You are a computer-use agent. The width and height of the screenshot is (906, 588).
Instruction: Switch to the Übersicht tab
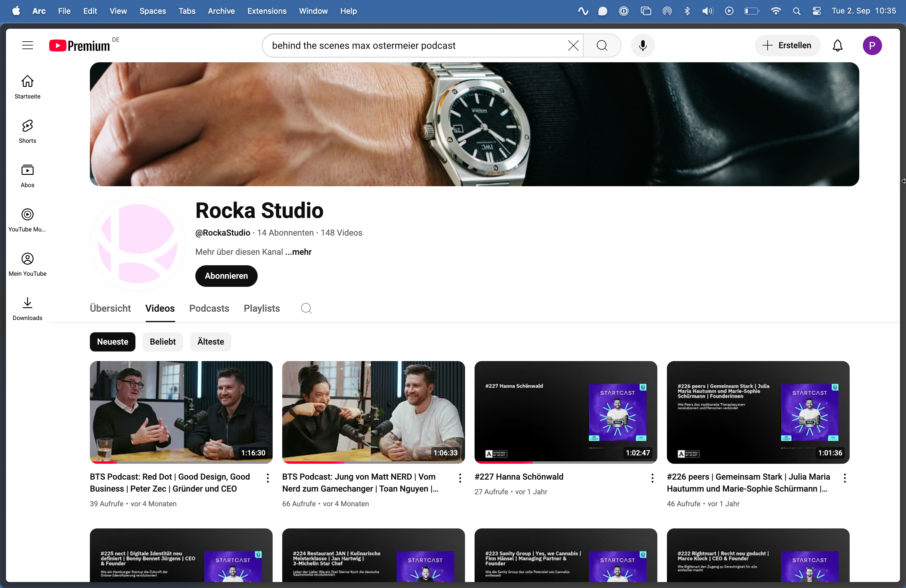coord(110,308)
